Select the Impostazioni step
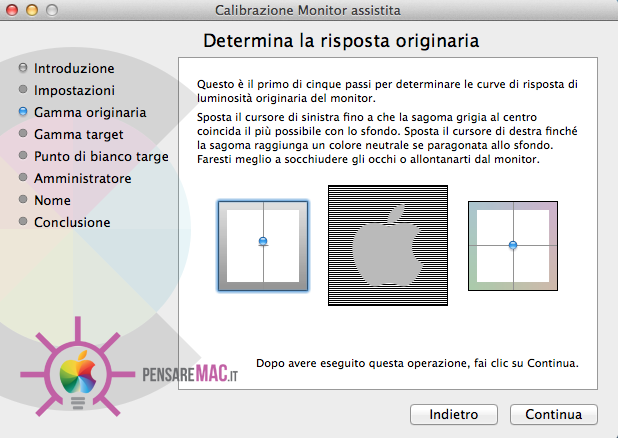The height and width of the screenshot is (438, 618). (74, 90)
